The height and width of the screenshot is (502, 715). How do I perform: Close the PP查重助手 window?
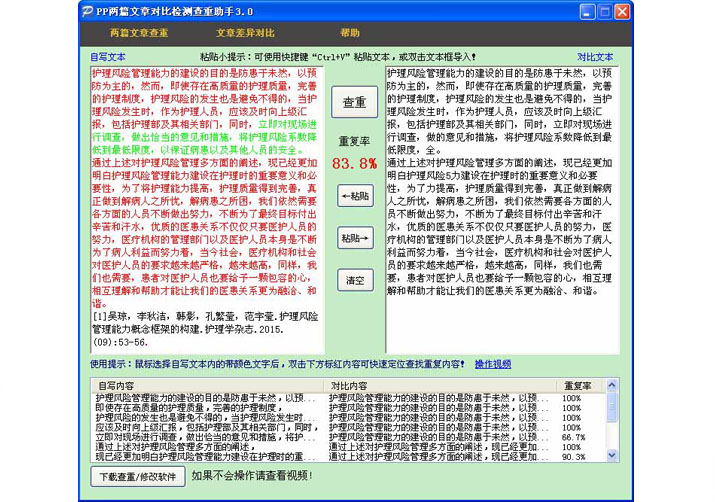[x=622, y=11]
